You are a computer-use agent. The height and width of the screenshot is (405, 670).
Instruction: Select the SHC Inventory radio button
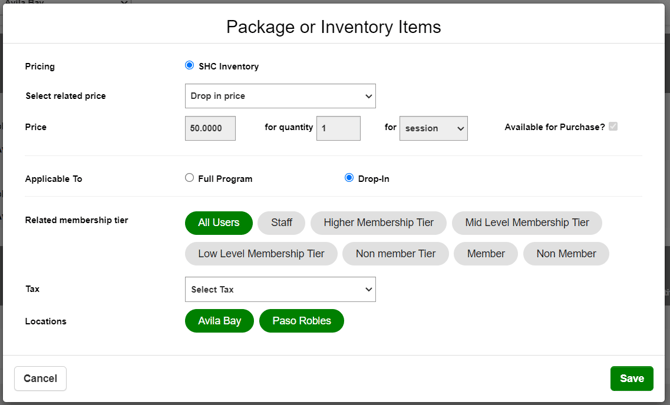click(189, 65)
